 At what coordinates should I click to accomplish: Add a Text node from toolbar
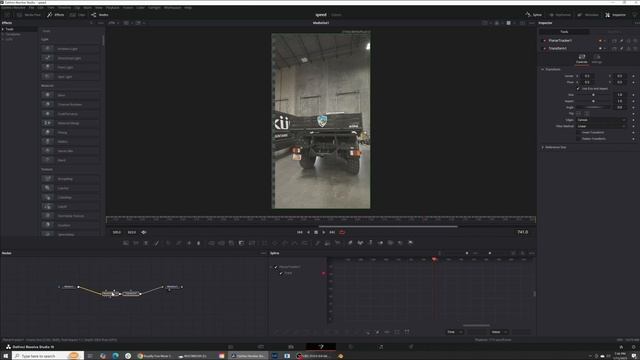(x=146, y=243)
